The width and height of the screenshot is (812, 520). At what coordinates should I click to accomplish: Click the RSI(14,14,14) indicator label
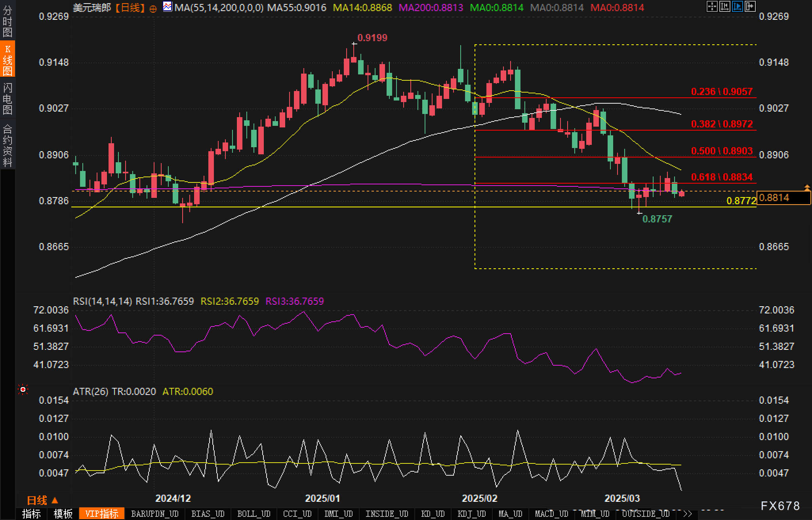[102, 301]
